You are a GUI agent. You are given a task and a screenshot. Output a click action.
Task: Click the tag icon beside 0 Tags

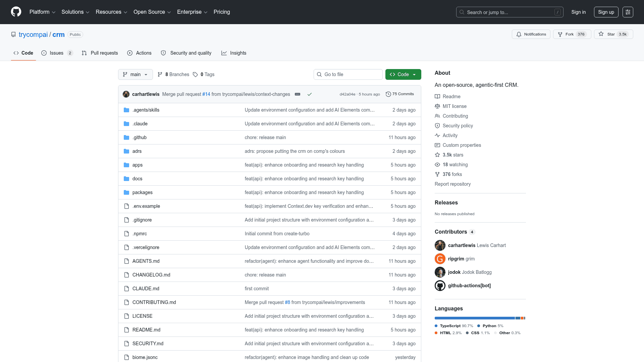tap(195, 74)
